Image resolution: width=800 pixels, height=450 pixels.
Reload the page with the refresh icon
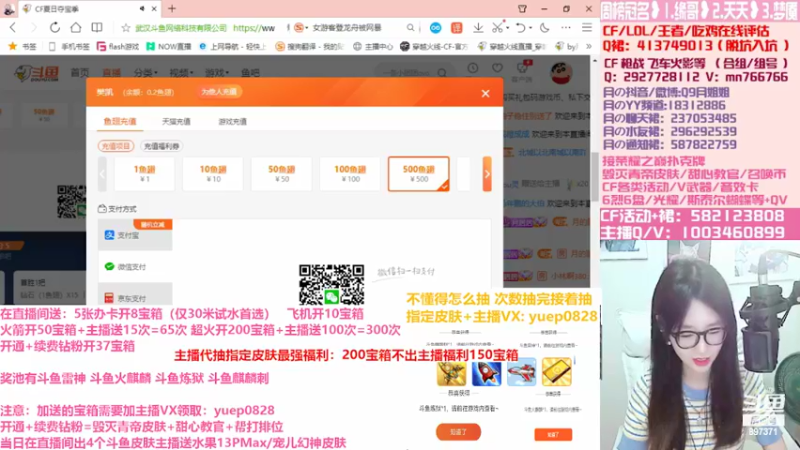pyautogui.click(x=55, y=28)
